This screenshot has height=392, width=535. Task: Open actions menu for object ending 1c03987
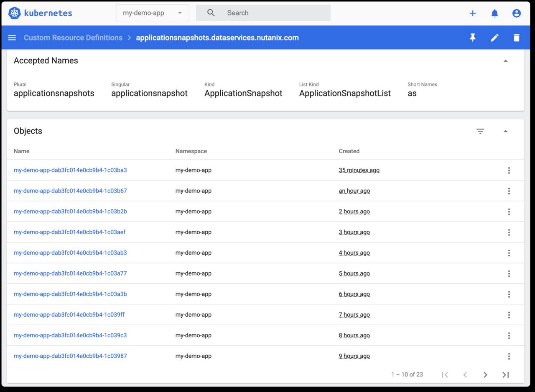click(509, 356)
